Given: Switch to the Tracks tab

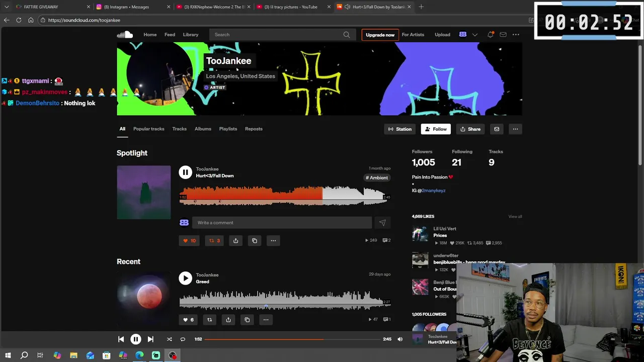Looking at the screenshot, I should pyautogui.click(x=179, y=129).
